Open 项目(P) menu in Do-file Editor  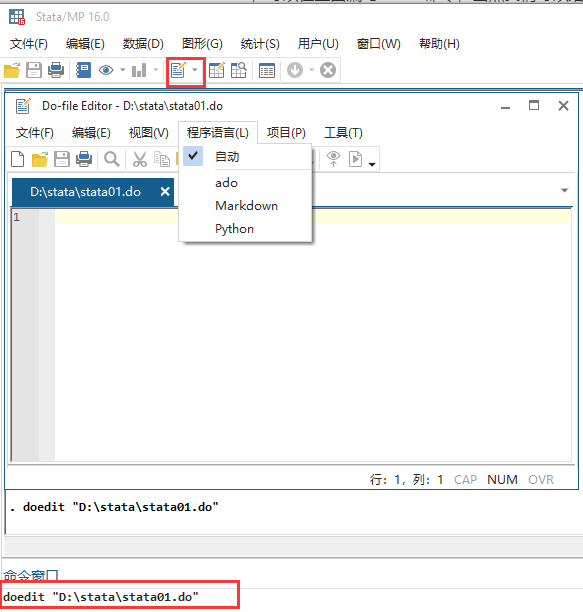[x=286, y=133]
